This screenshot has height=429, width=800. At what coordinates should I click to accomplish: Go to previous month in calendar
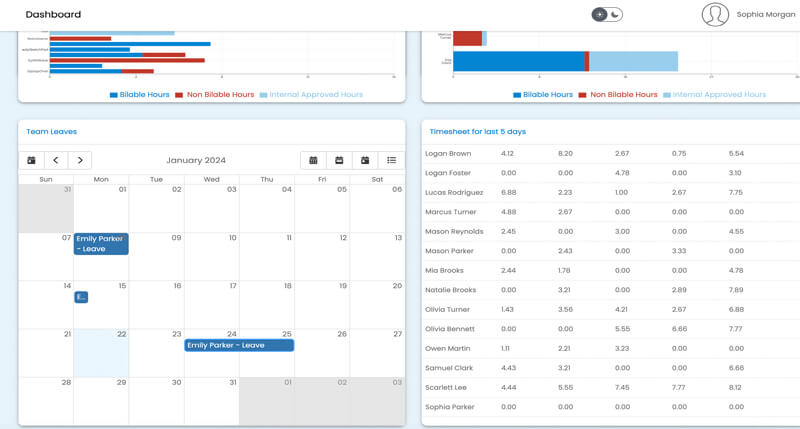tap(56, 160)
